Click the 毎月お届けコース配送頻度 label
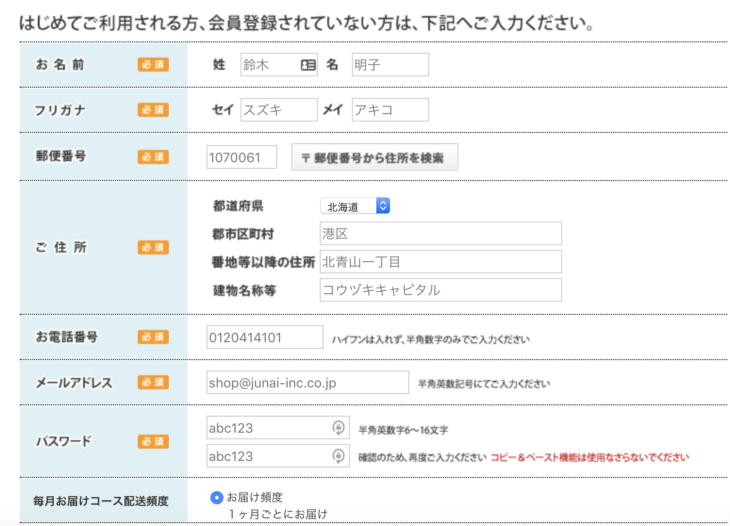Viewport: 730px width, 526px height. coord(101,501)
